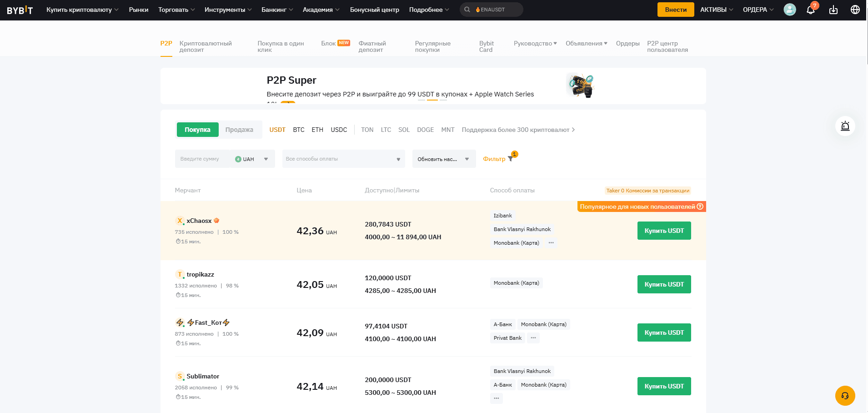Open Ордеры tab
Image resolution: width=868 pixels, height=413 pixels.
[x=627, y=43]
